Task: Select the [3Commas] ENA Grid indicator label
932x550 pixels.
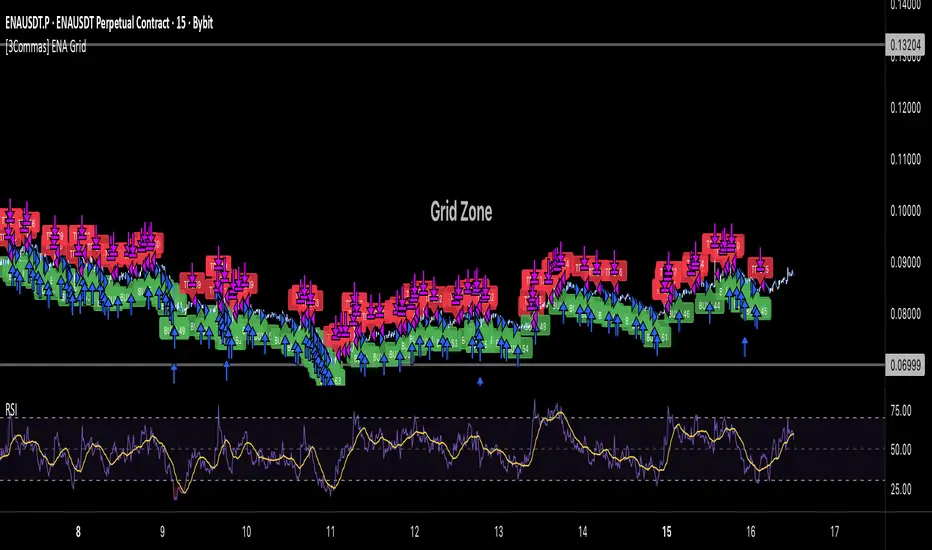Action: pyautogui.click(x=46, y=46)
